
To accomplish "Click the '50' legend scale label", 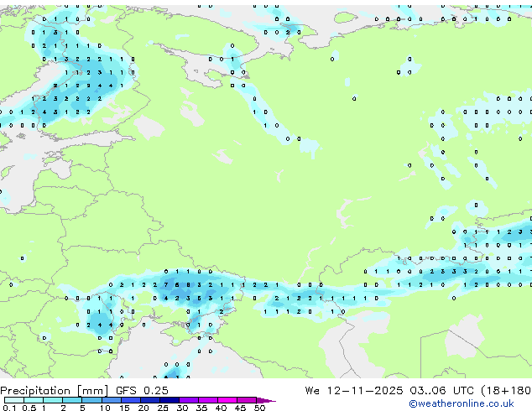I will tap(259, 408).
